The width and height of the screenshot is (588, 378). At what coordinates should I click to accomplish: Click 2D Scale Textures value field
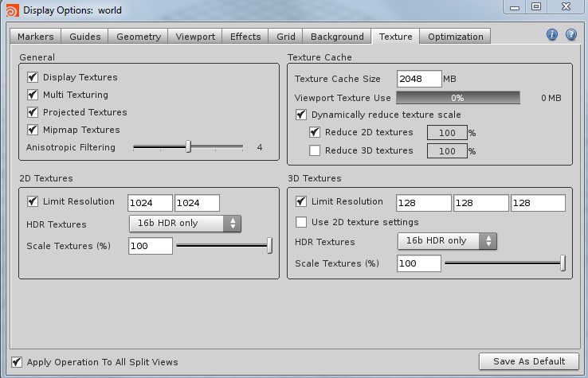[x=151, y=246]
